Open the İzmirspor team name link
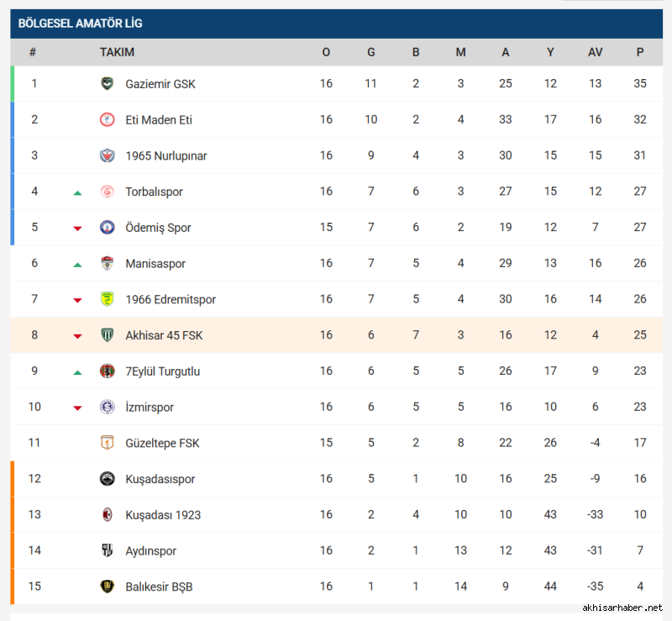Viewport: 672px width, 621px height. tap(150, 408)
